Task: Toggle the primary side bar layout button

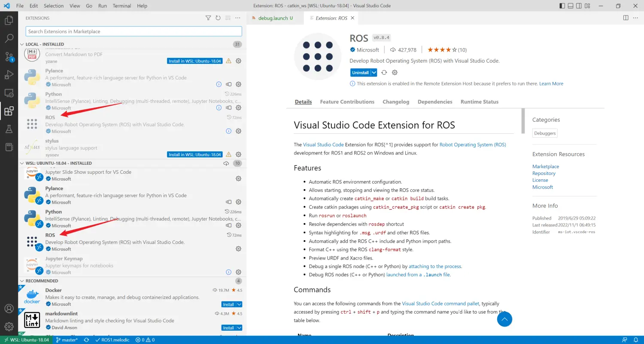Action: click(562, 6)
